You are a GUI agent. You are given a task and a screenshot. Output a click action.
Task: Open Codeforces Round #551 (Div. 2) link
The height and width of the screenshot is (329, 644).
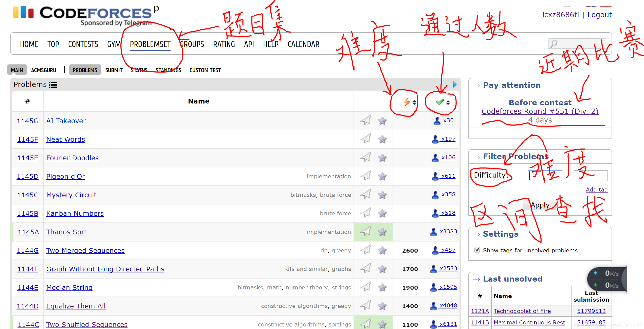540,111
